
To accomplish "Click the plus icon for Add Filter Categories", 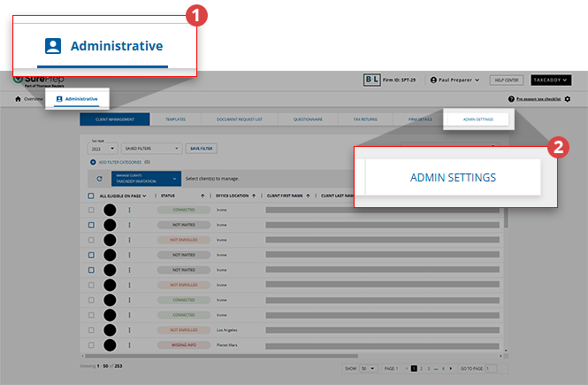I will [93, 162].
